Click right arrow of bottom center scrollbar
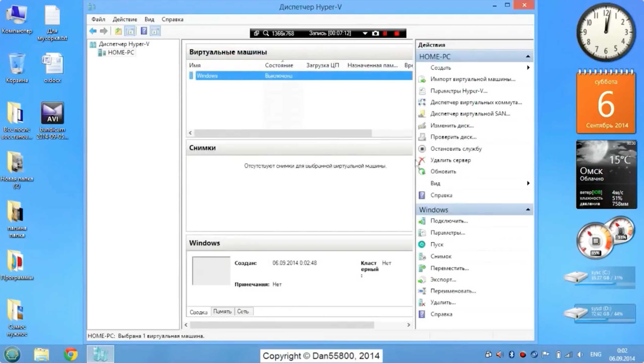The width and height of the screenshot is (644, 363). coord(408,325)
